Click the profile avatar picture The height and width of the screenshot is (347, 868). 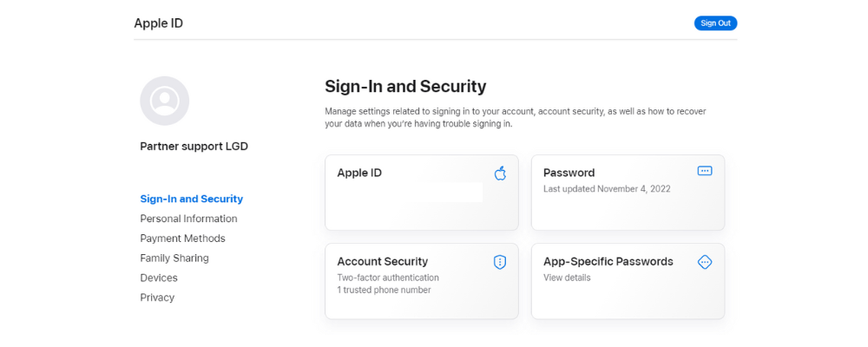(165, 101)
